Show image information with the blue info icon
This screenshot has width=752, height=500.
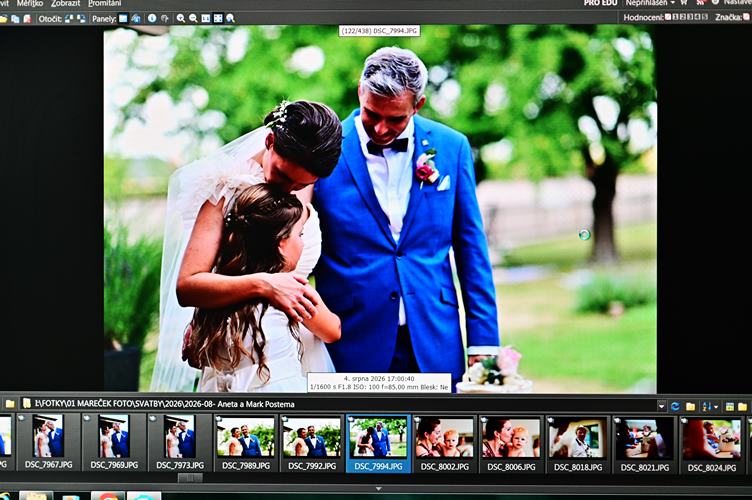tap(152, 18)
